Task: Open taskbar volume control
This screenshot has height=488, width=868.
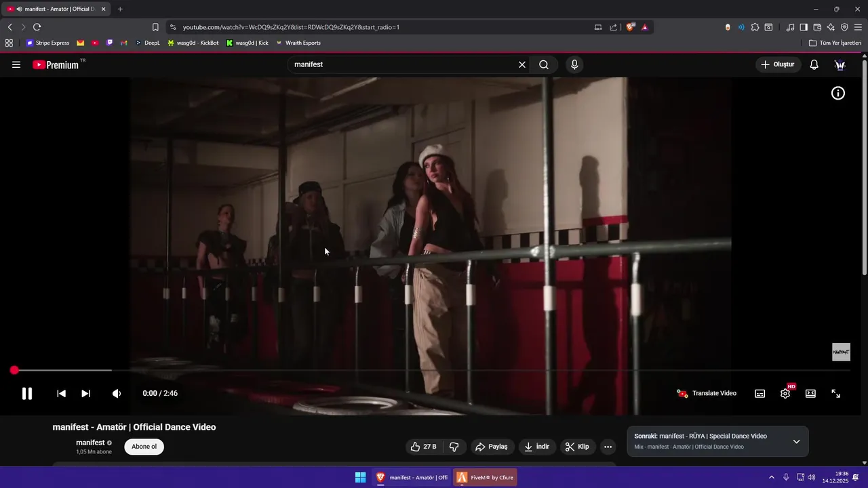Action: click(812, 477)
